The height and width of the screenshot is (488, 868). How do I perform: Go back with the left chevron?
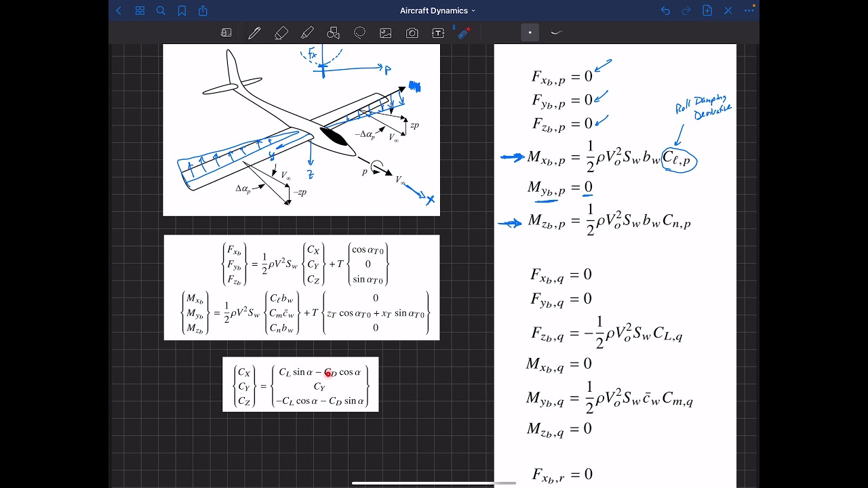[119, 11]
